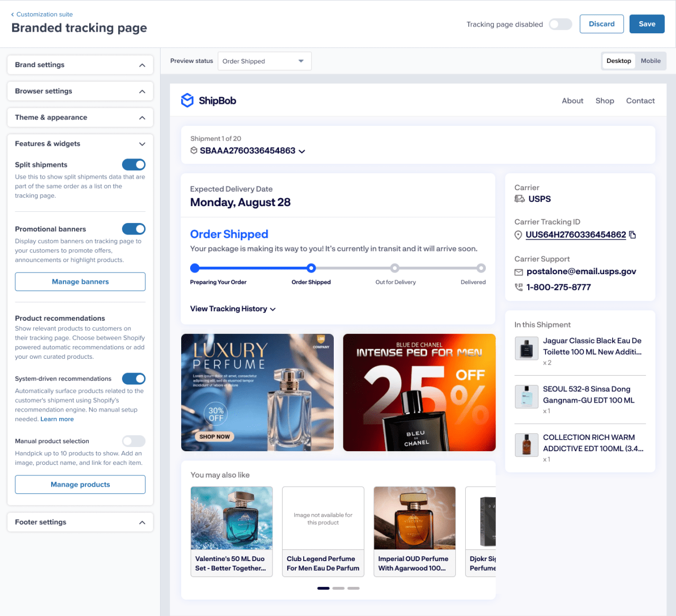Click the carrier support email envelope icon
Image resolution: width=676 pixels, height=616 pixels.
tap(519, 272)
